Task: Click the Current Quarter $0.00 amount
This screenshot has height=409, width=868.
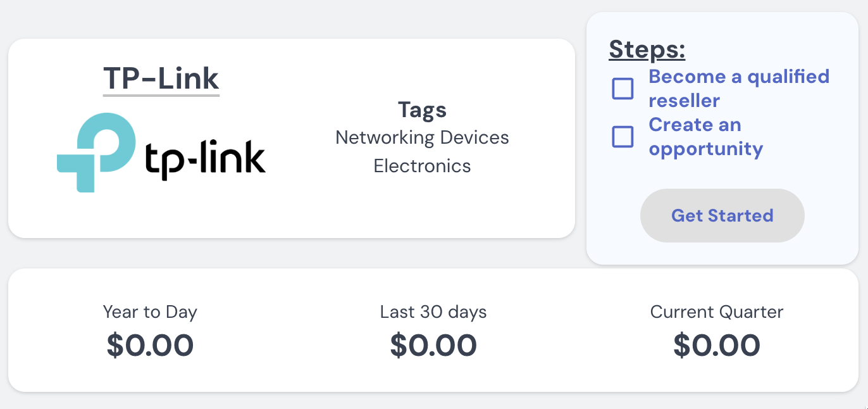Action: click(717, 346)
